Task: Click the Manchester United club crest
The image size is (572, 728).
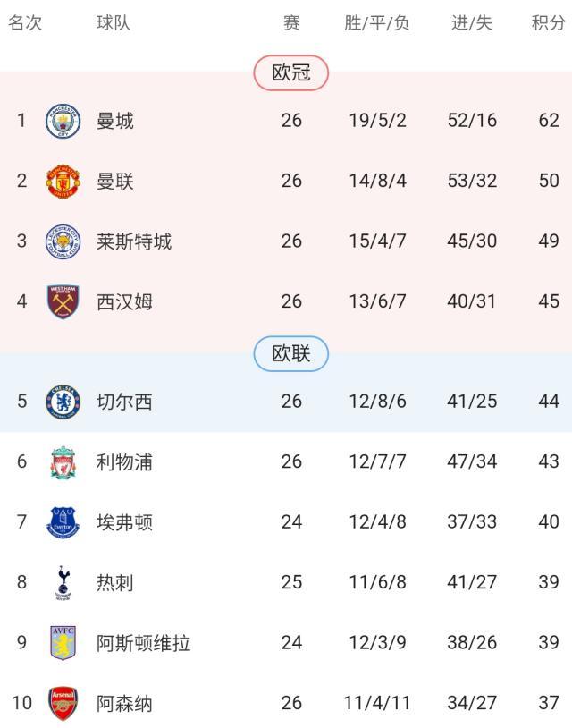Action: (x=63, y=181)
